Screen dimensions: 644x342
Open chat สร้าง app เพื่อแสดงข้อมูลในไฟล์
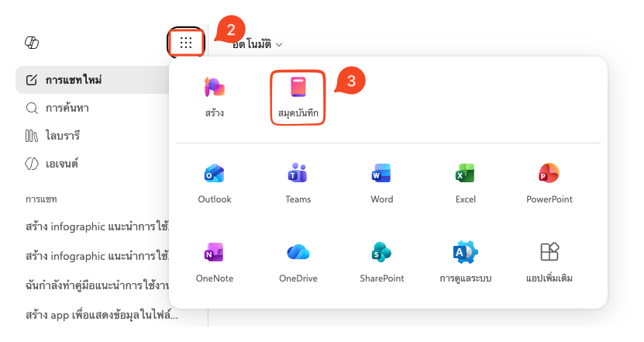[102, 315]
